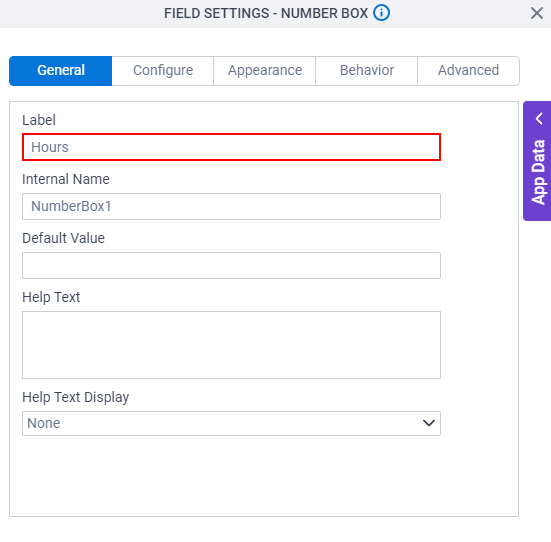Click inside the Help Text area
The height and width of the screenshot is (542, 551).
[x=231, y=345]
